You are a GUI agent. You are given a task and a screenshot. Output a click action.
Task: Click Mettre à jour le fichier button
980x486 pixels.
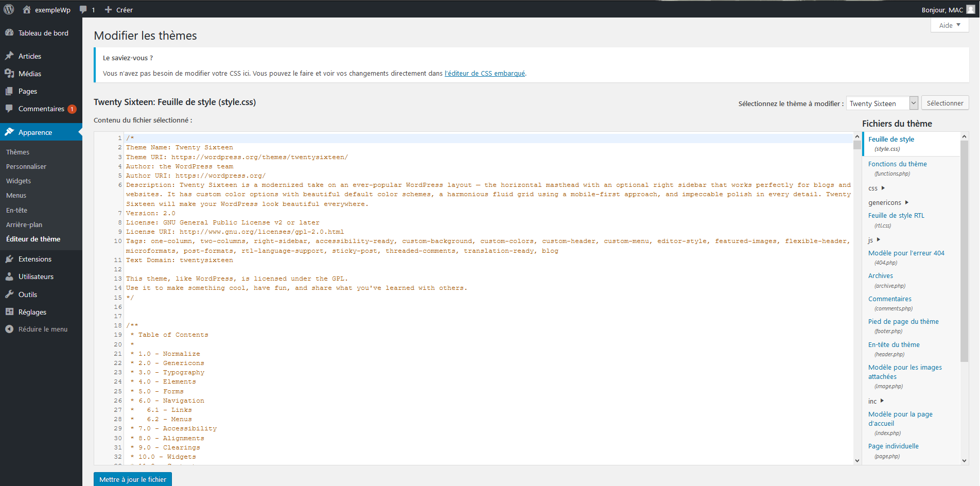click(133, 479)
